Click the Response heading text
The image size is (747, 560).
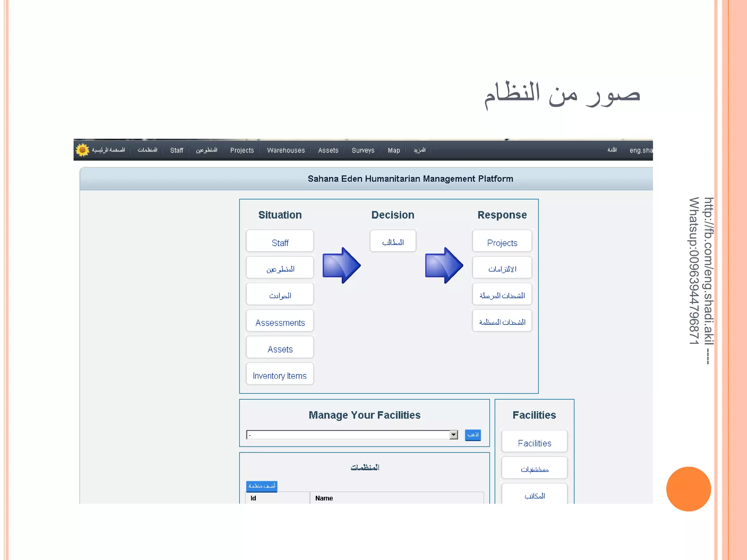(x=502, y=215)
